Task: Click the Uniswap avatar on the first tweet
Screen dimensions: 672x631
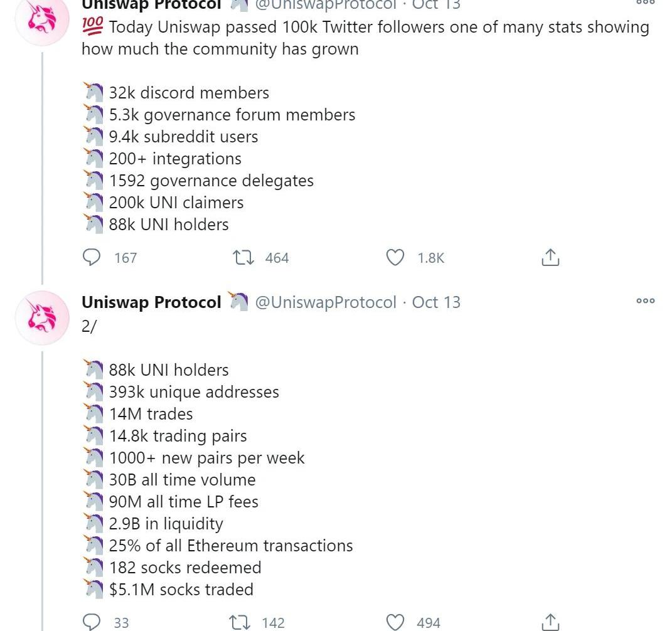Action: tap(42, 19)
